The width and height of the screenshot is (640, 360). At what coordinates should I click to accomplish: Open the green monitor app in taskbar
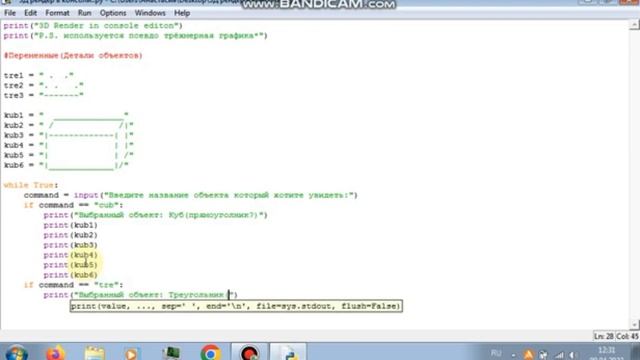point(171,353)
